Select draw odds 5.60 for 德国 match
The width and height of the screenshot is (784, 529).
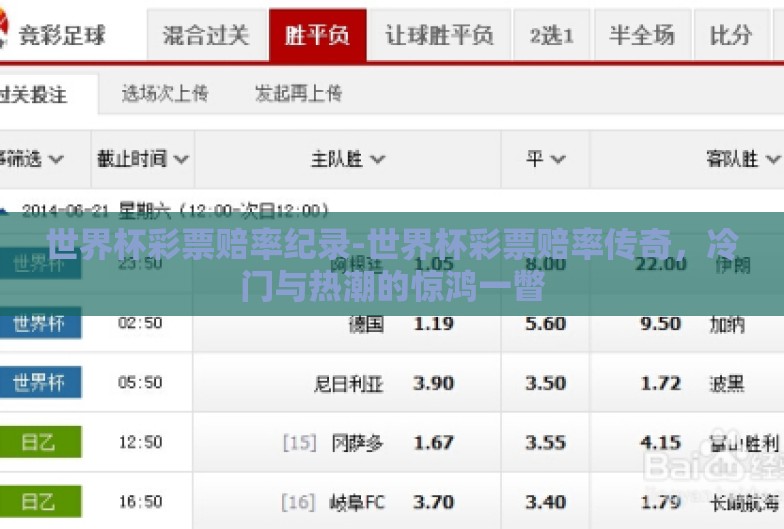[x=546, y=324]
